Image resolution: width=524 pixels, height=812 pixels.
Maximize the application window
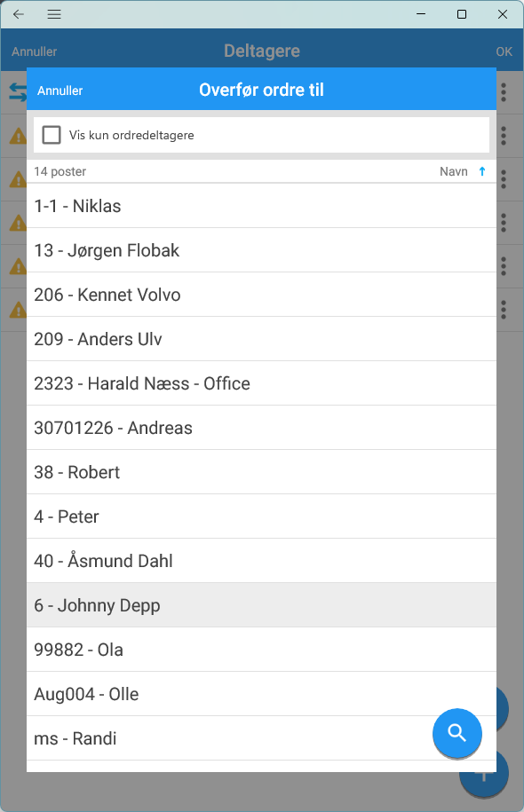coord(462,14)
